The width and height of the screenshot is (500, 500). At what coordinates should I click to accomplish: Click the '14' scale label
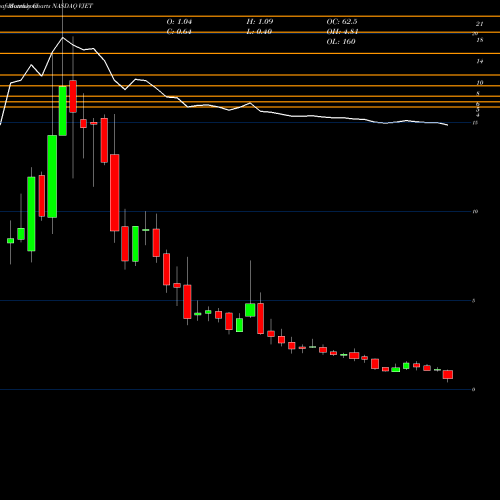pos(480,61)
